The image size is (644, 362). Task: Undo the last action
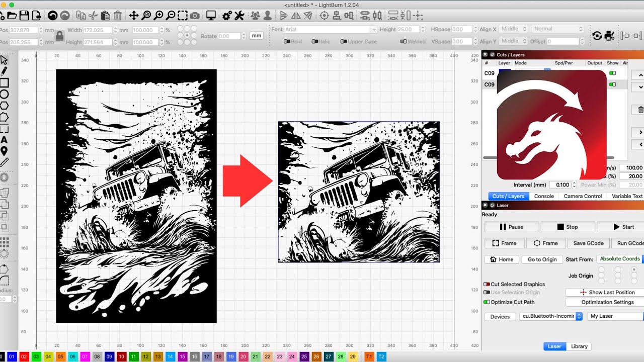click(52, 16)
